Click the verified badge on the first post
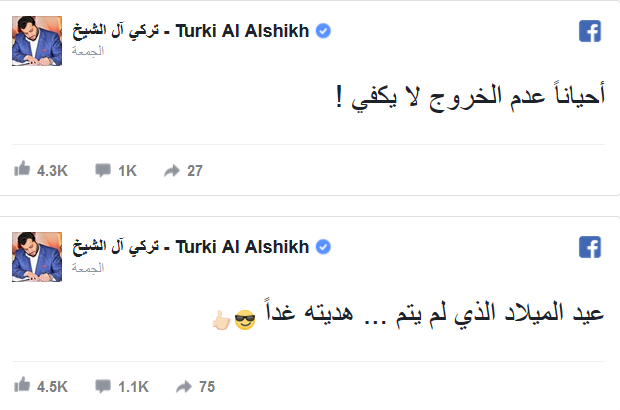620x410 pixels. (x=323, y=32)
